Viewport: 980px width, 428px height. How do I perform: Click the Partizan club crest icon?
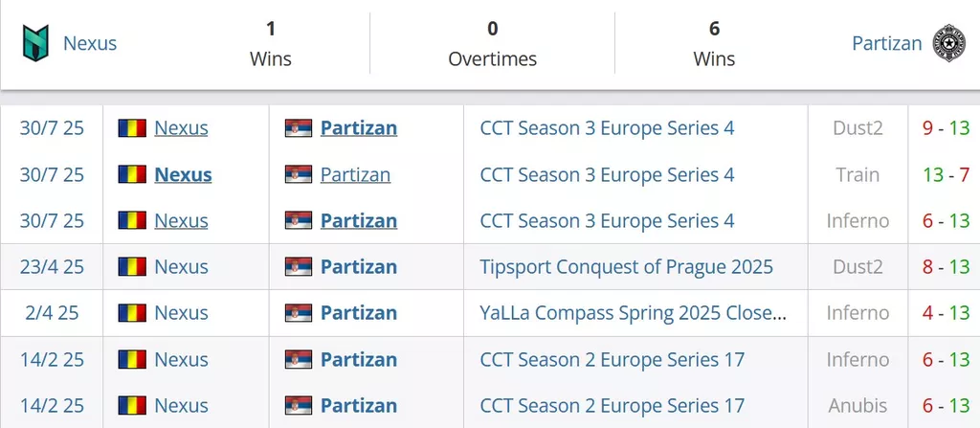948,43
